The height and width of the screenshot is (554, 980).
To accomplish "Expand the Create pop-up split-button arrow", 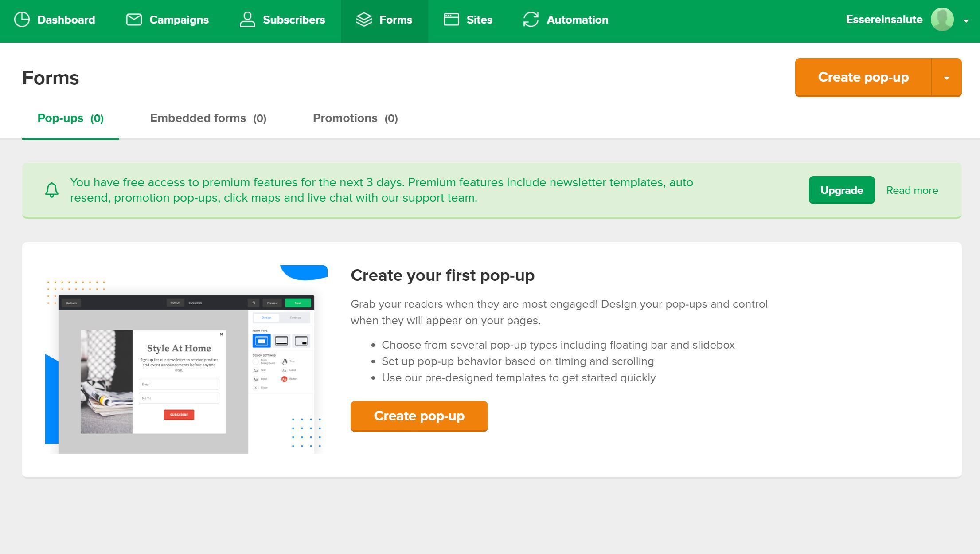I will coord(947,78).
